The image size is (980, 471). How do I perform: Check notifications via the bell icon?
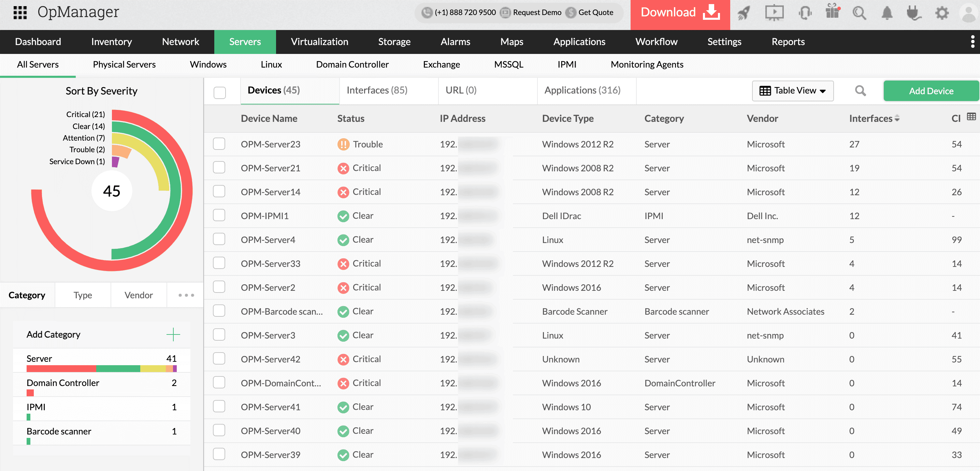tap(887, 13)
